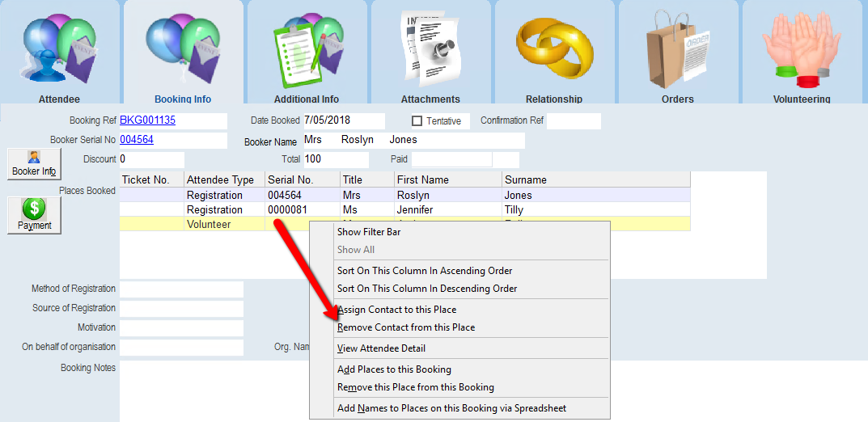Open the Attachments pushpin icon
This screenshot has height=422, width=868.
click(x=430, y=50)
